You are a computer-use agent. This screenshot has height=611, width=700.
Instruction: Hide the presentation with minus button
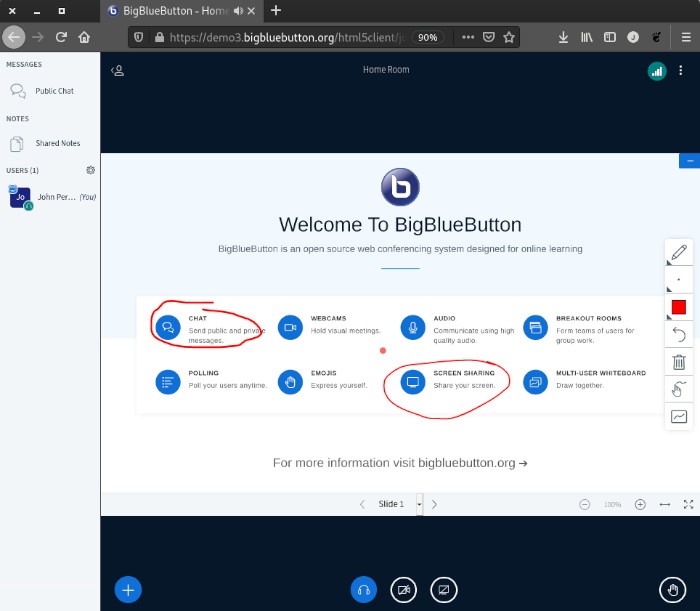[x=690, y=161]
